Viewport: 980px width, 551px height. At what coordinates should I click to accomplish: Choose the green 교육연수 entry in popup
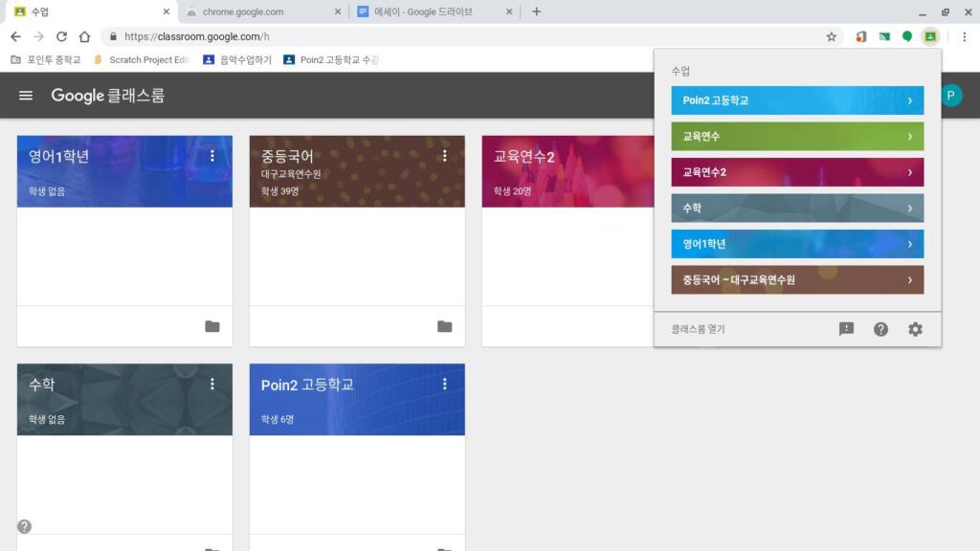797,137
